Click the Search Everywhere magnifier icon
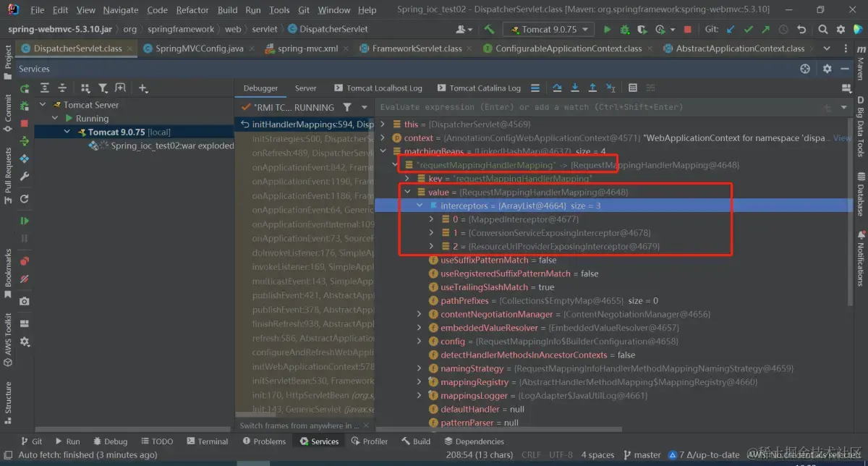 point(824,30)
